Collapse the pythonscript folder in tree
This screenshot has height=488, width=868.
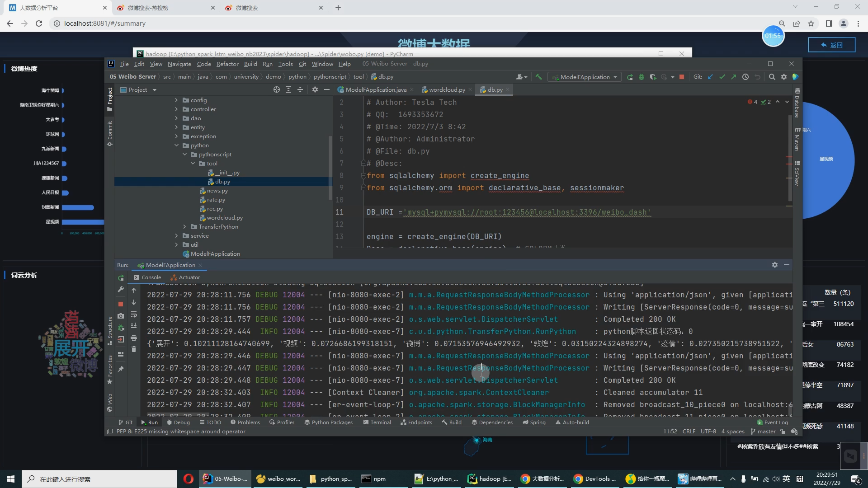coord(184,154)
